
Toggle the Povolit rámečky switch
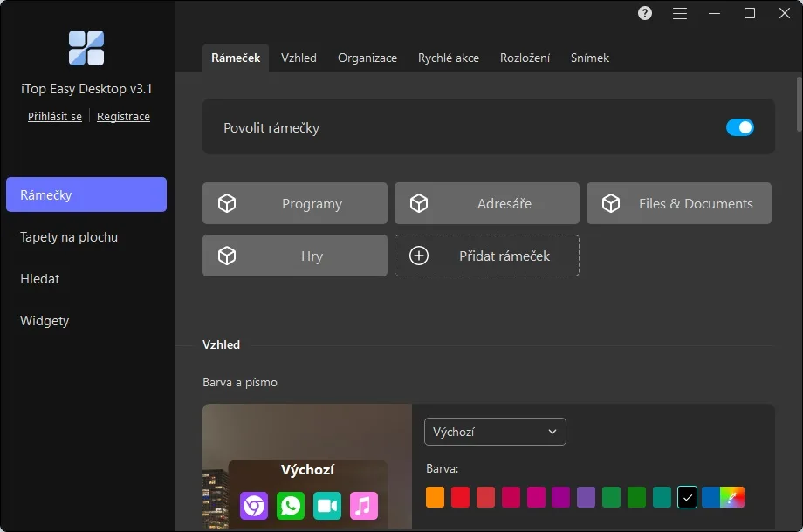(739, 127)
